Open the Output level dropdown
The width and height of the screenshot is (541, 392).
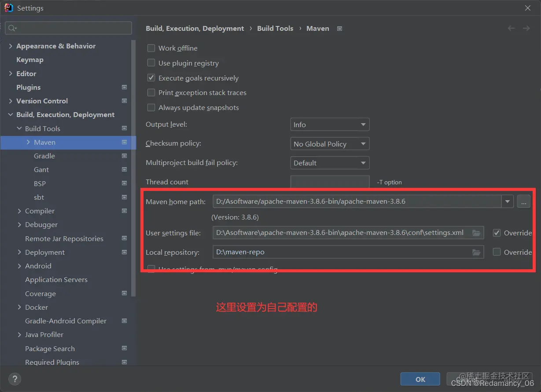click(x=330, y=125)
